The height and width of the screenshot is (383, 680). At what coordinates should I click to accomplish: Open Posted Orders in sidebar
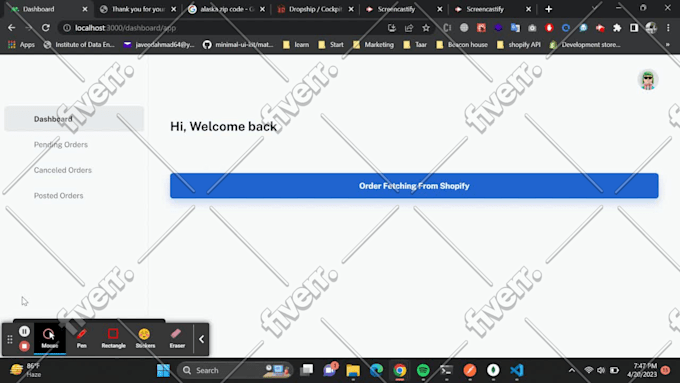59,196
